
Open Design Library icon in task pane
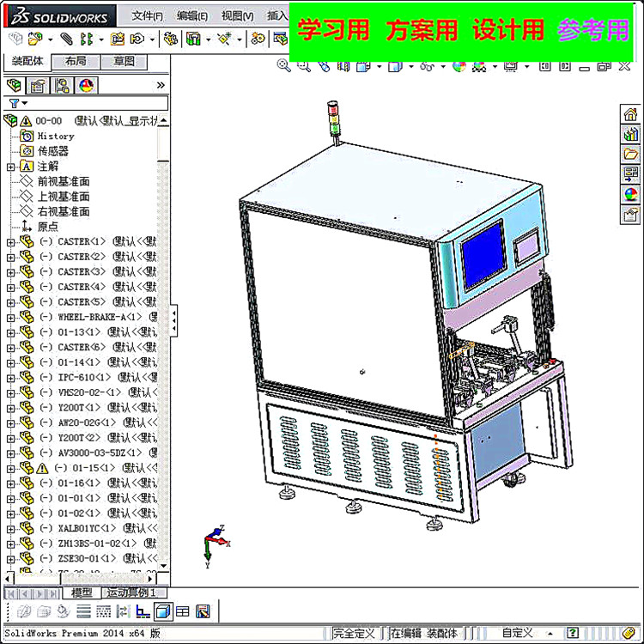click(630, 134)
